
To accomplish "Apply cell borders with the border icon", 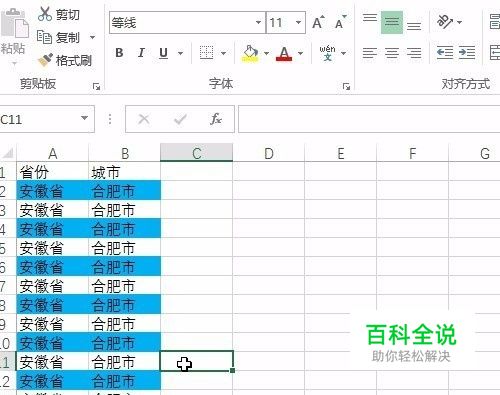I will 206,53.
